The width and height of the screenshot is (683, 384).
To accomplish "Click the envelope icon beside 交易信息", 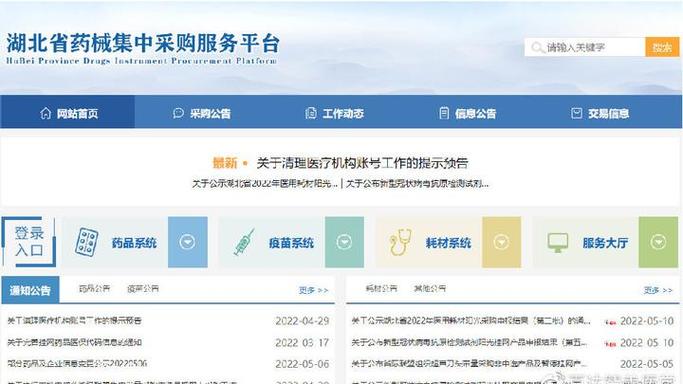I will 576,113.
